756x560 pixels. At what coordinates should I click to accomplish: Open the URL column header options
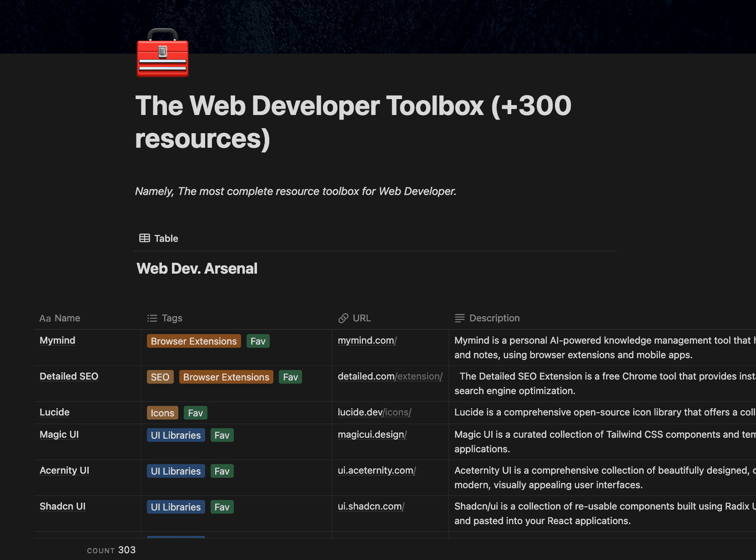coord(362,318)
